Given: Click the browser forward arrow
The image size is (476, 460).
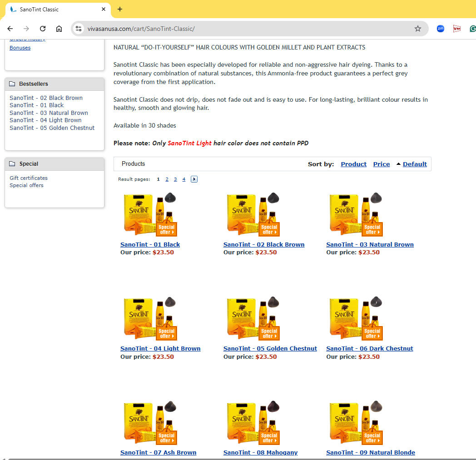Looking at the screenshot, I should point(26,29).
